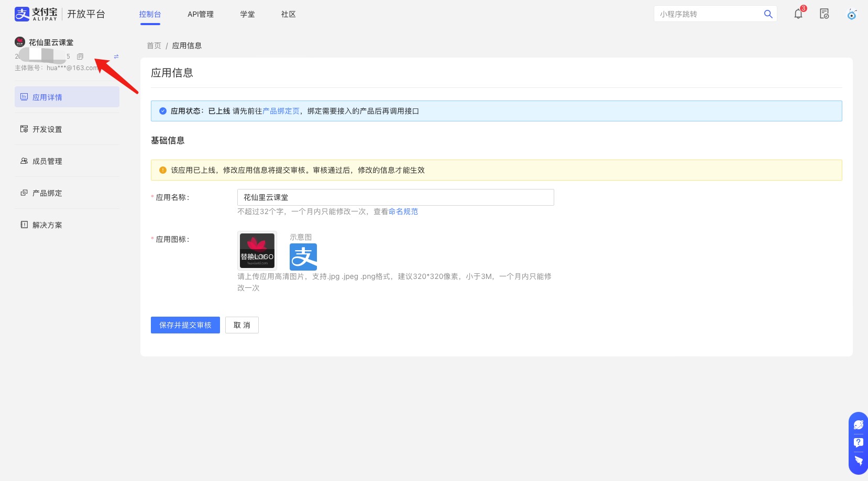Click the 应用详情 sidebar icon

point(24,97)
